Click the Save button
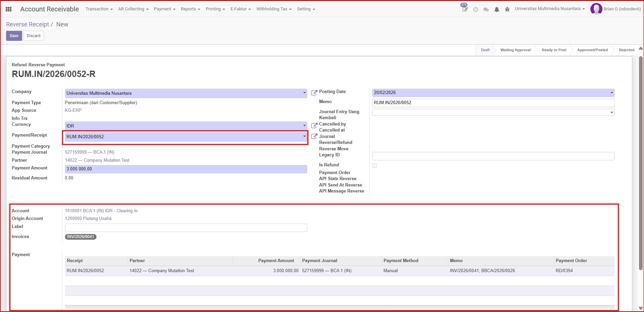644x312 pixels. 14,36
